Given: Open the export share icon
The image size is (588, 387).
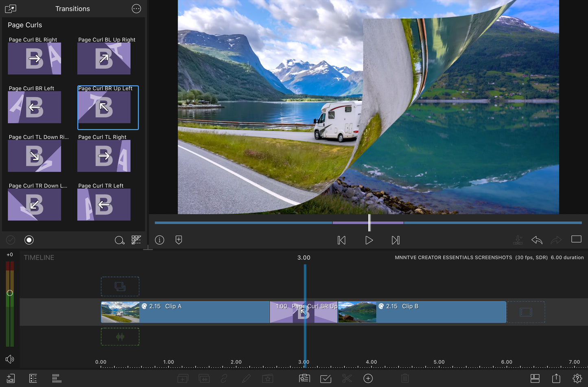Looking at the screenshot, I should coord(556,378).
